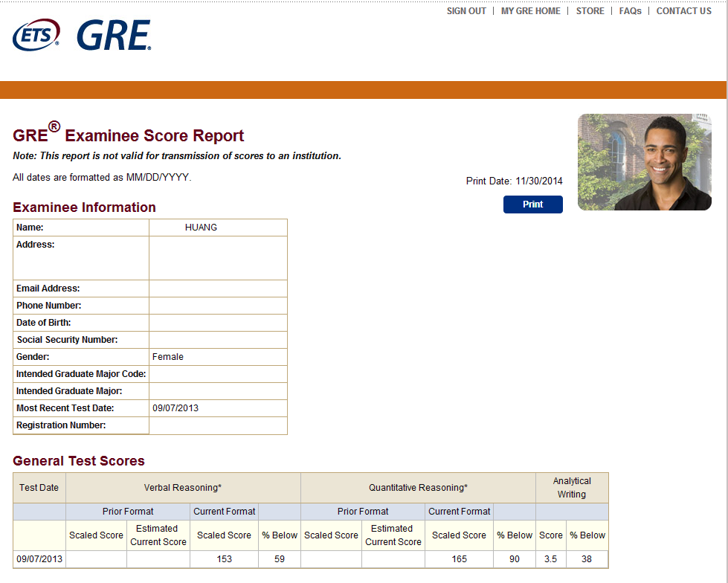Click the Intended Graduate Major: label

[69, 391]
